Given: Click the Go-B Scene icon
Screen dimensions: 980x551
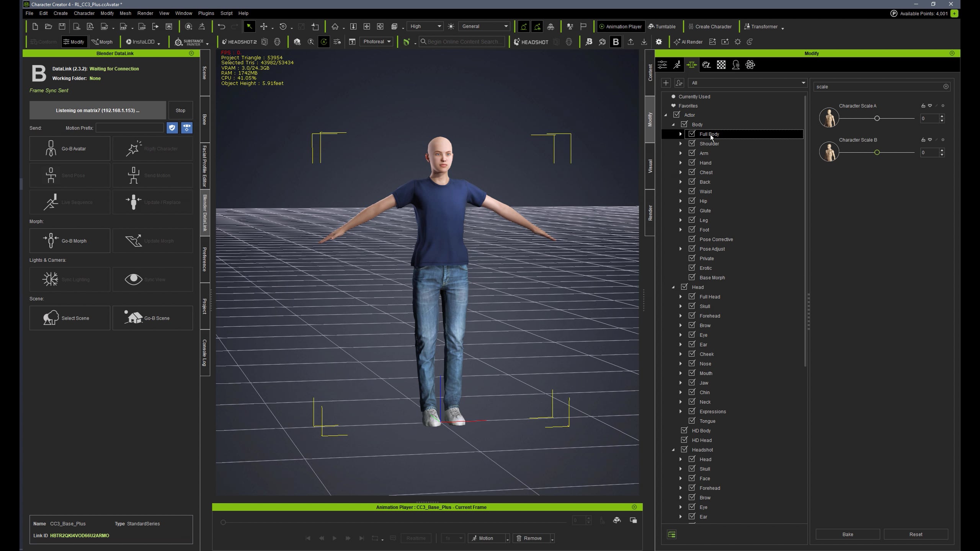Looking at the screenshot, I should point(133,318).
